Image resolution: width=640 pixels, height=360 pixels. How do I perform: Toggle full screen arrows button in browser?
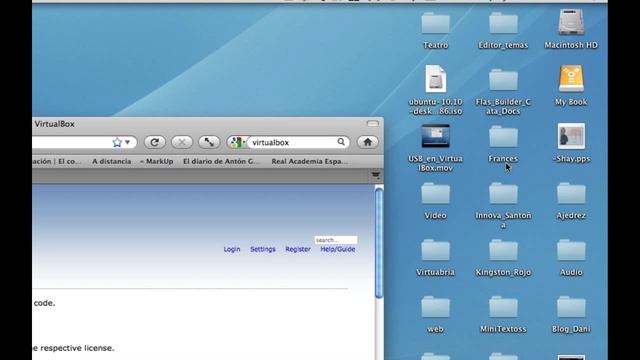(209, 142)
